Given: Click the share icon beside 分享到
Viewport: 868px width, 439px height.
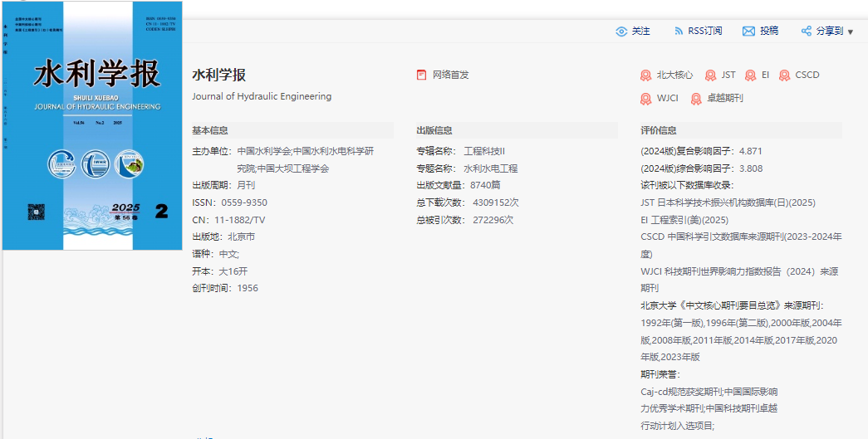Looking at the screenshot, I should (807, 32).
